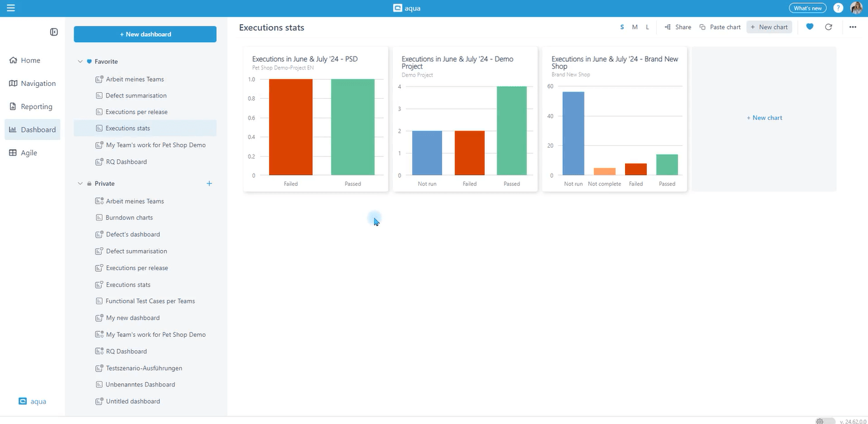
Task: Add private dashboard with plus icon
Action: click(209, 183)
